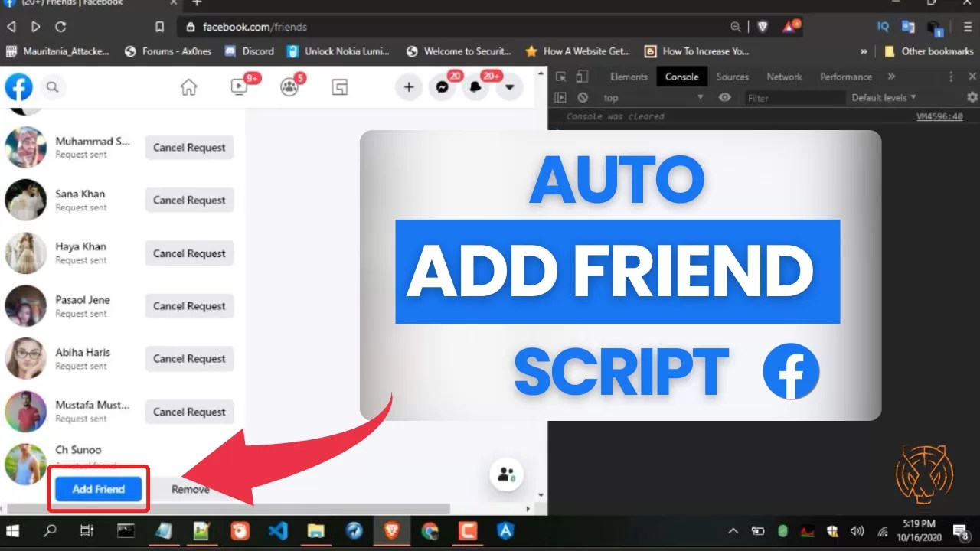Image resolution: width=980 pixels, height=551 pixels.
Task: Open Abiha Haris's profile picture
Action: click(26, 359)
